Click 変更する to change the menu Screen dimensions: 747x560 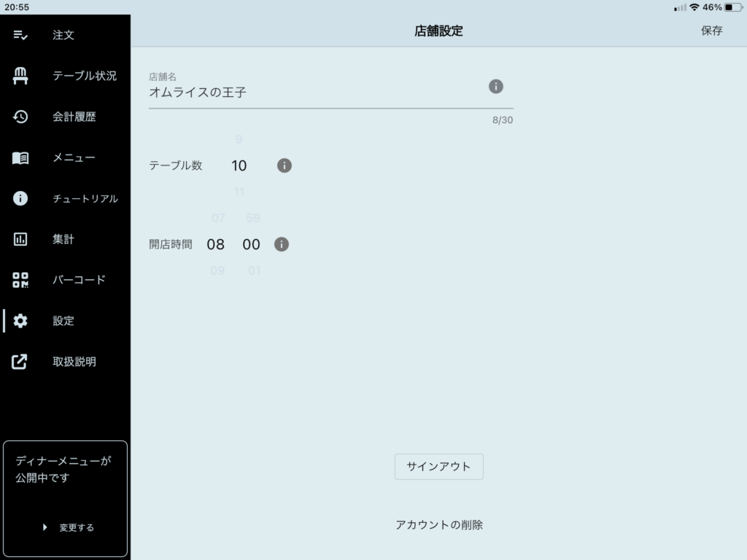click(x=77, y=527)
